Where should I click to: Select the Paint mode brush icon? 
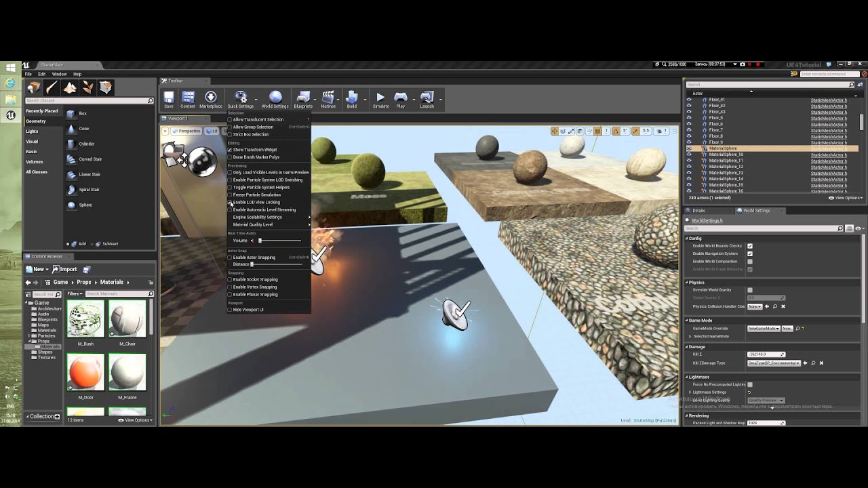[52, 87]
